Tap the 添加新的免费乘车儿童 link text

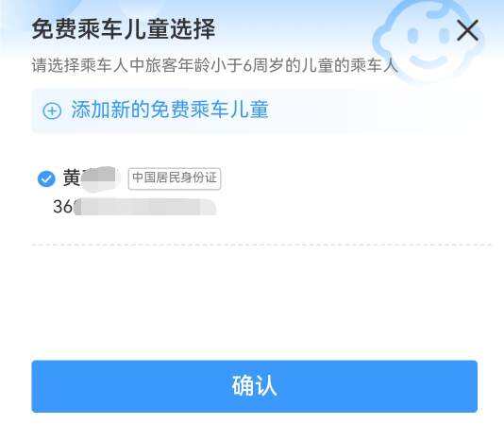(170, 110)
